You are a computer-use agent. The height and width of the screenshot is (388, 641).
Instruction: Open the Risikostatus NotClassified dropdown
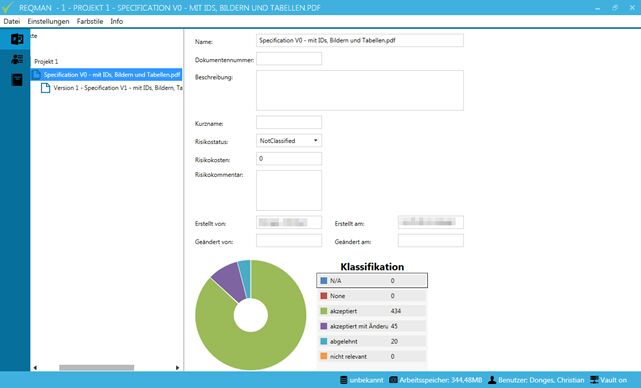point(289,141)
